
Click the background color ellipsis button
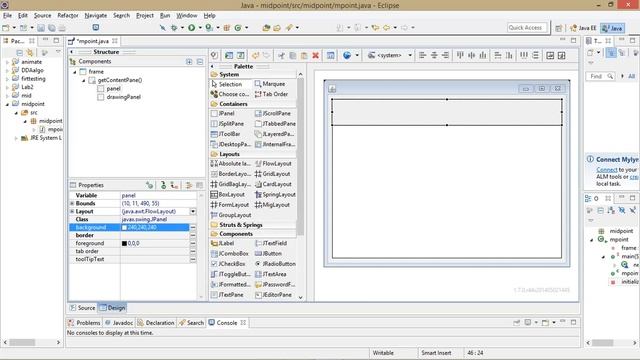click(193, 227)
